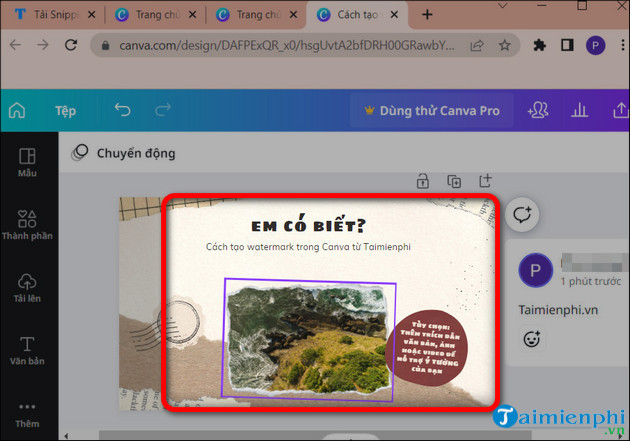This screenshot has width=630, height=441.
Task: Toggle the browser side panel
Action: [x=567, y=45]
